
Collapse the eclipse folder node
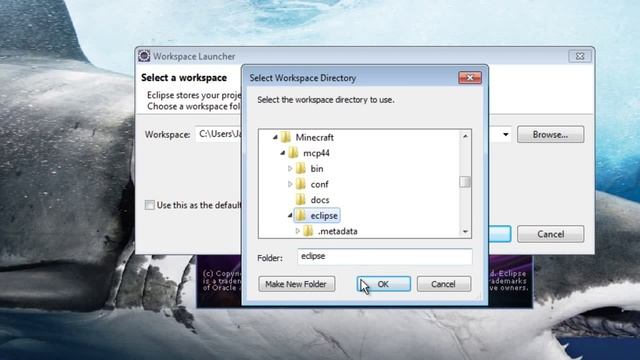click(x=290, y=215)
